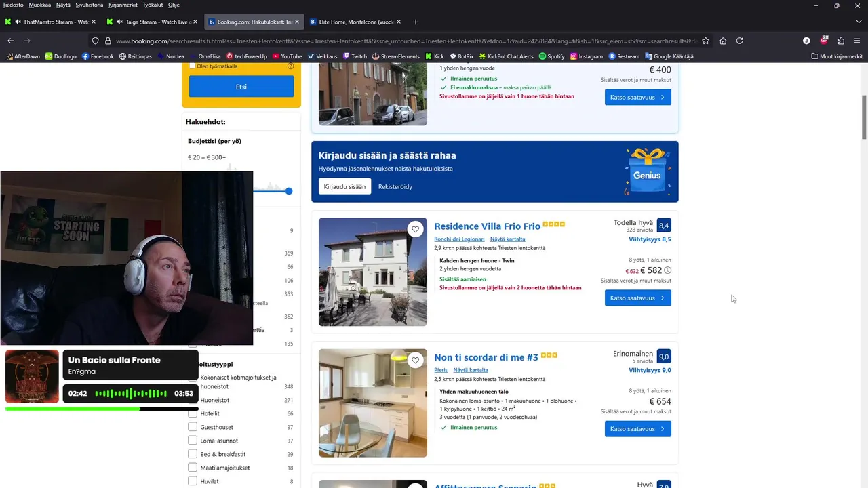The image size is (868, 488).
Task: Switch to the FhatMaestro Stream tab
Action: (x=50, y=22)
